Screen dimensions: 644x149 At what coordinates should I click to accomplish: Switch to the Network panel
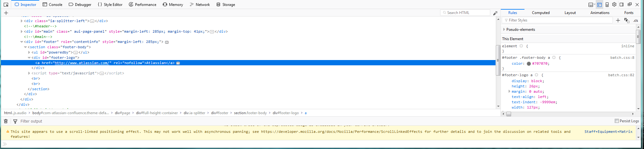(x=200, y=5)
